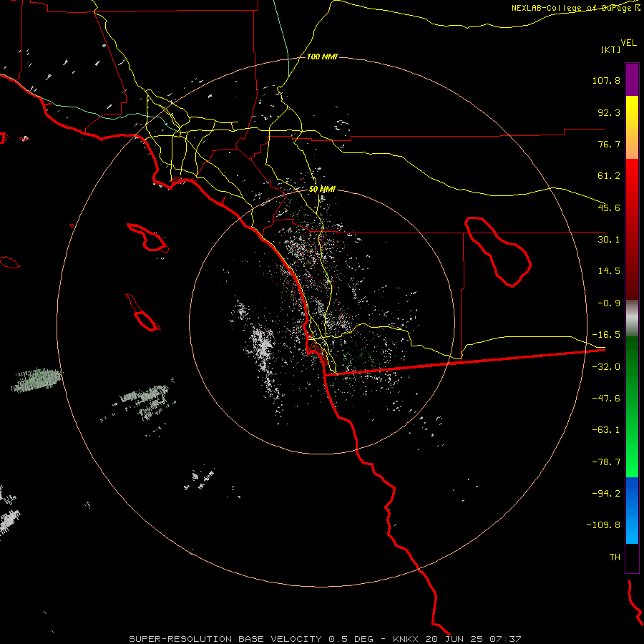
Task: Pick the gray near-zero segment of the color bar
Action: coord(632,318)
